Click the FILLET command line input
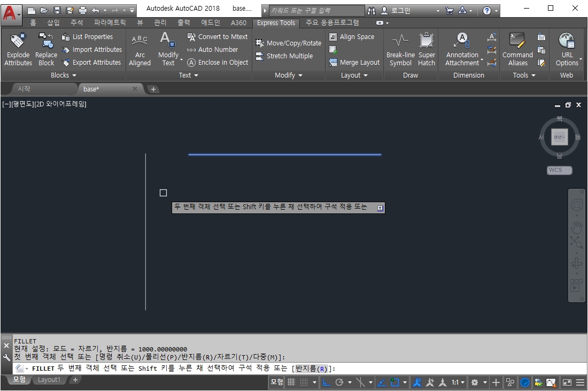The width and height of the screenshot is (588, 391). click(x=300, y=369)
